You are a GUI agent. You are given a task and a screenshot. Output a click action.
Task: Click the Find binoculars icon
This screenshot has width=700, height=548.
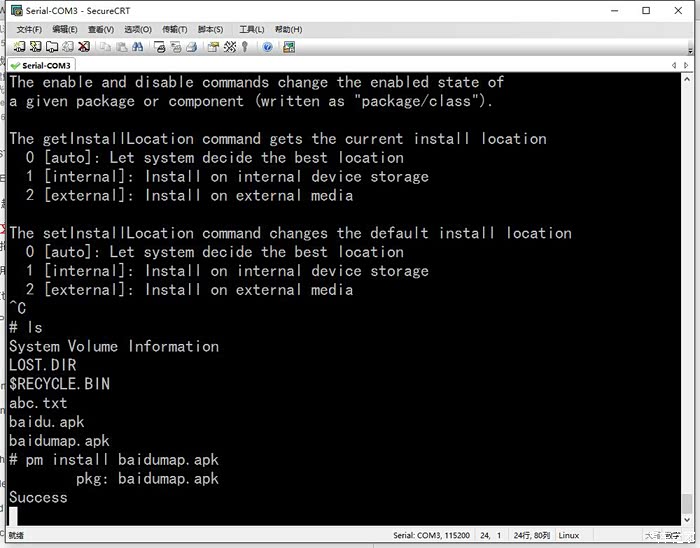[136, 46]
